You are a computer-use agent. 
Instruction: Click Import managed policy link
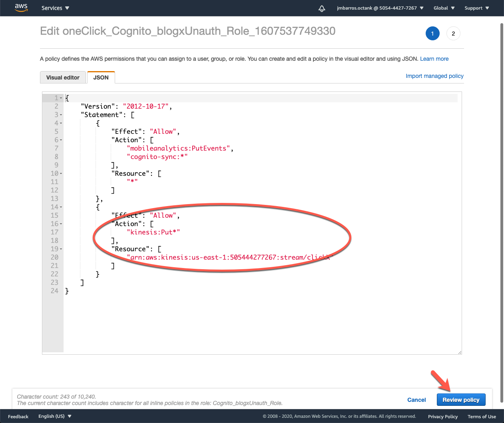[x=434, y=76]
